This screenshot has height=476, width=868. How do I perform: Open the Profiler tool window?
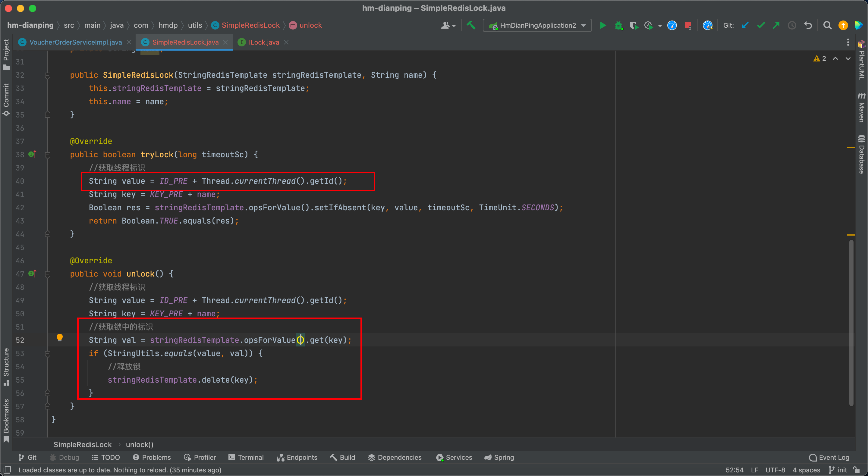tap(200, 457)
